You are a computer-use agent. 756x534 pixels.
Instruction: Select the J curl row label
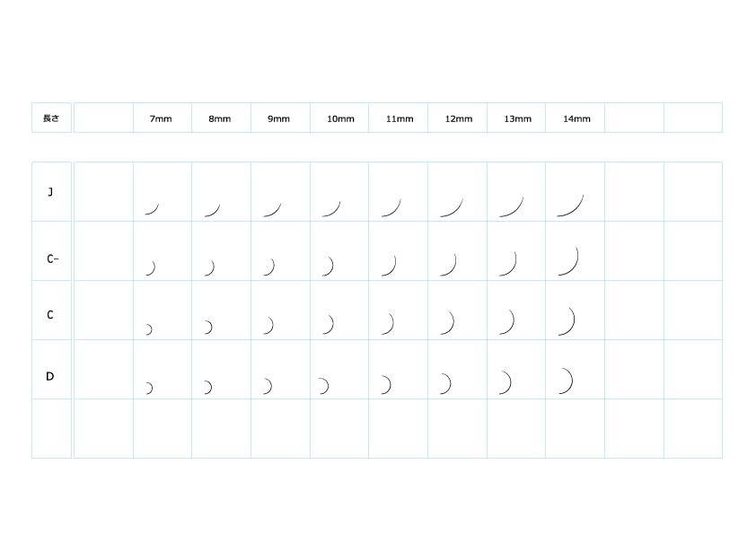51,191
